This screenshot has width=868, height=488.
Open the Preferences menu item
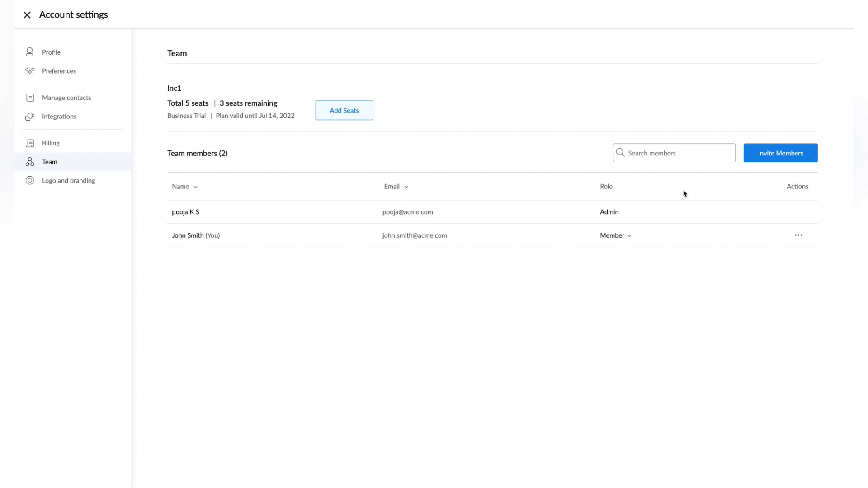click(x=59, y=71)
